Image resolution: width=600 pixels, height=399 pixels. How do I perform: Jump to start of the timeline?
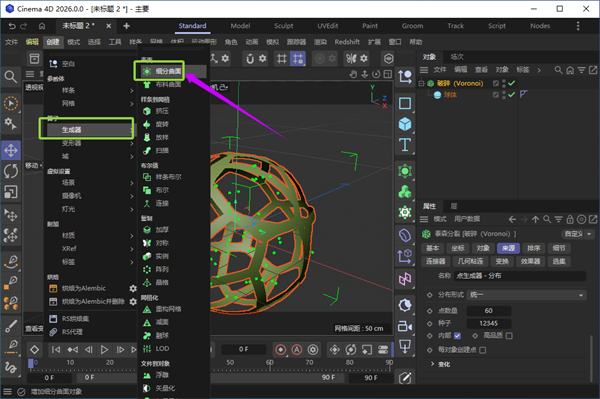56,350
